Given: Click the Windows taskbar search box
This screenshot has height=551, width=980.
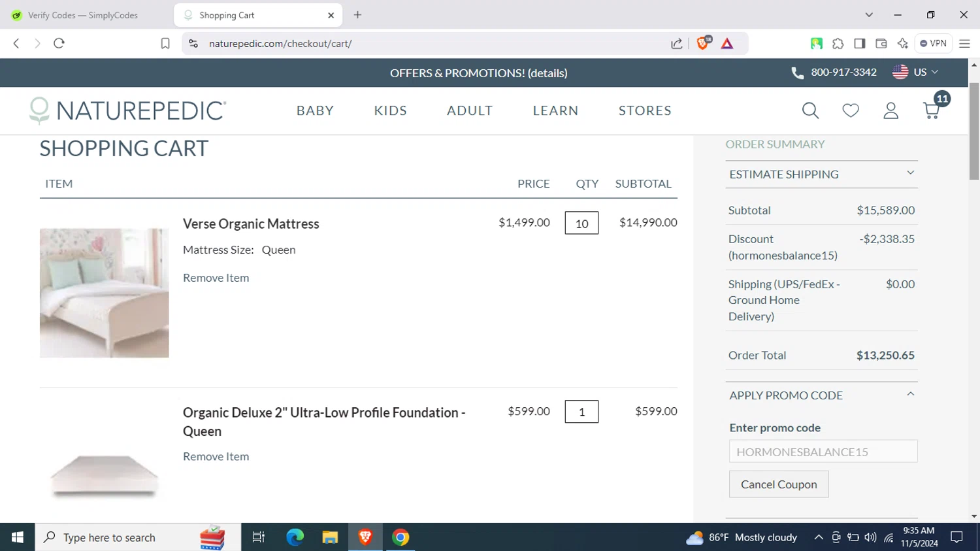Looking at the screenshot, I should (138, 537).
